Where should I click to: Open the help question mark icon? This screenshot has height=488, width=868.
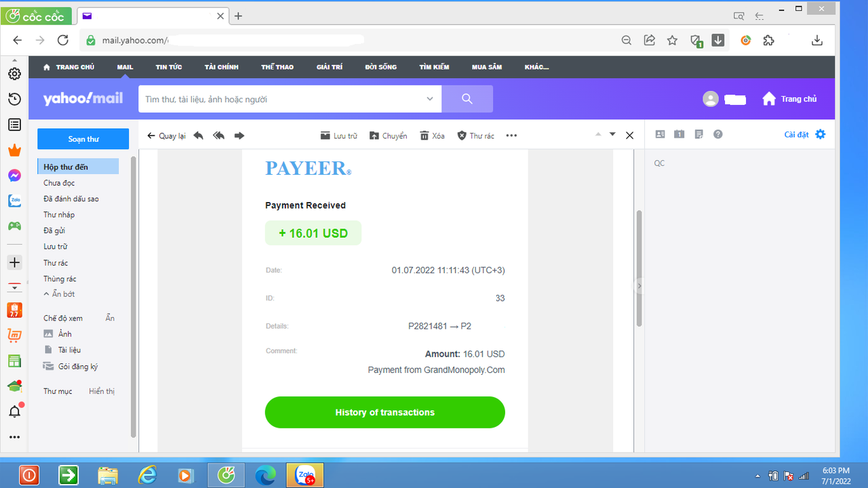click(x=718, y=134)
